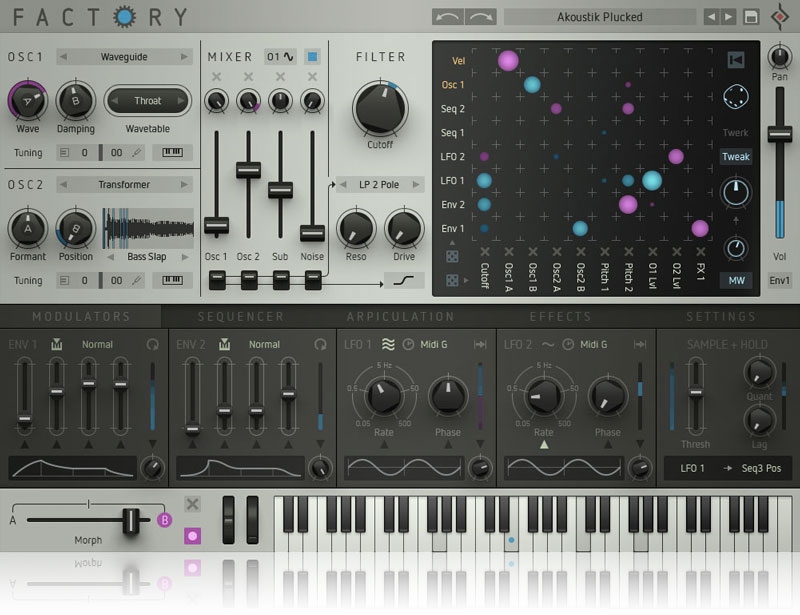The image size is (800, 615).
Task: Open the Bass Slap sample dropdown
Action: tap(148, 257)
